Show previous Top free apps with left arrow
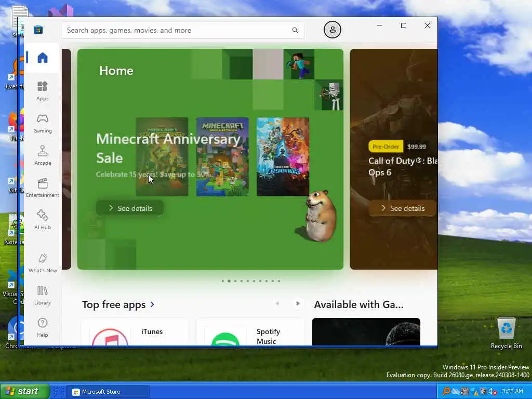The image size is (532, 399). 277,303
